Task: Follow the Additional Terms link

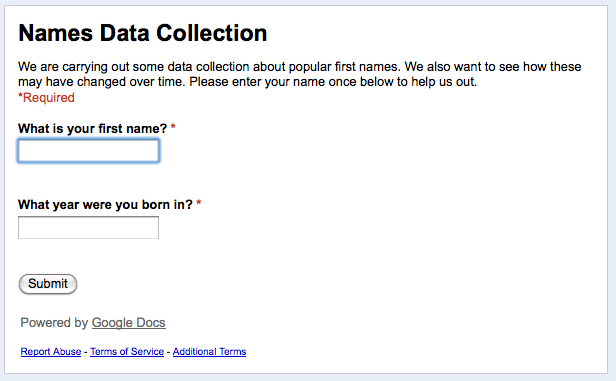Action: 209,352
